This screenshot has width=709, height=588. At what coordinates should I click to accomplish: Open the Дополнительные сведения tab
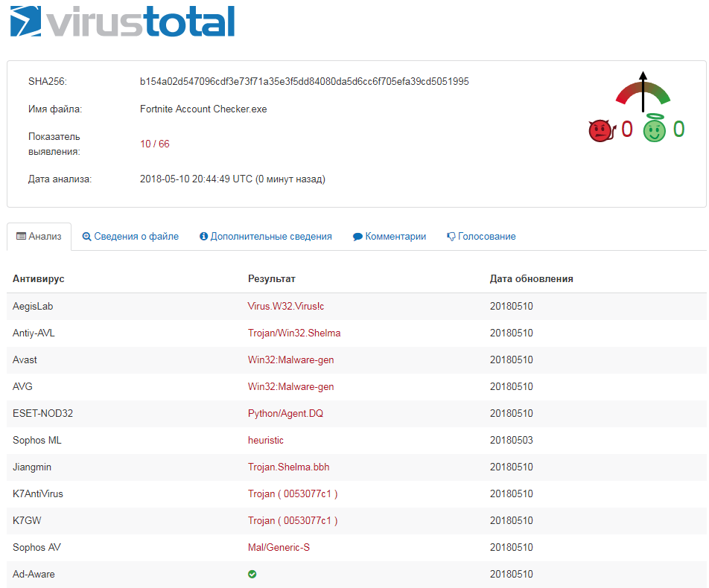tap(265, 237)
